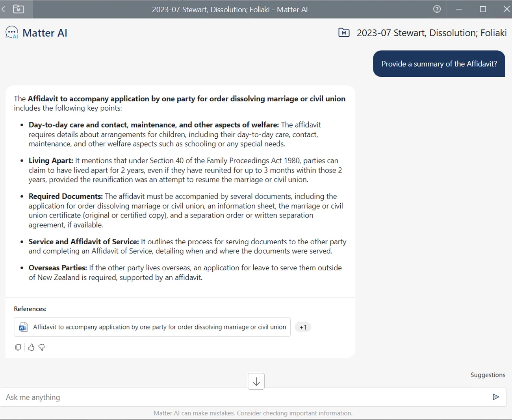The height and width of the screenshot is (420, 512).
Task: Copy the response with the copy icon
Action: (x=18, y=347)
